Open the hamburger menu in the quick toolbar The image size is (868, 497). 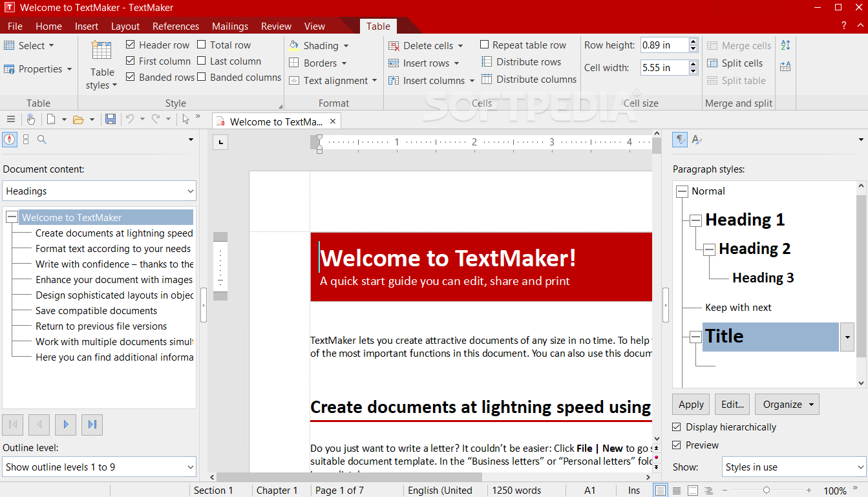pos(10,119)
